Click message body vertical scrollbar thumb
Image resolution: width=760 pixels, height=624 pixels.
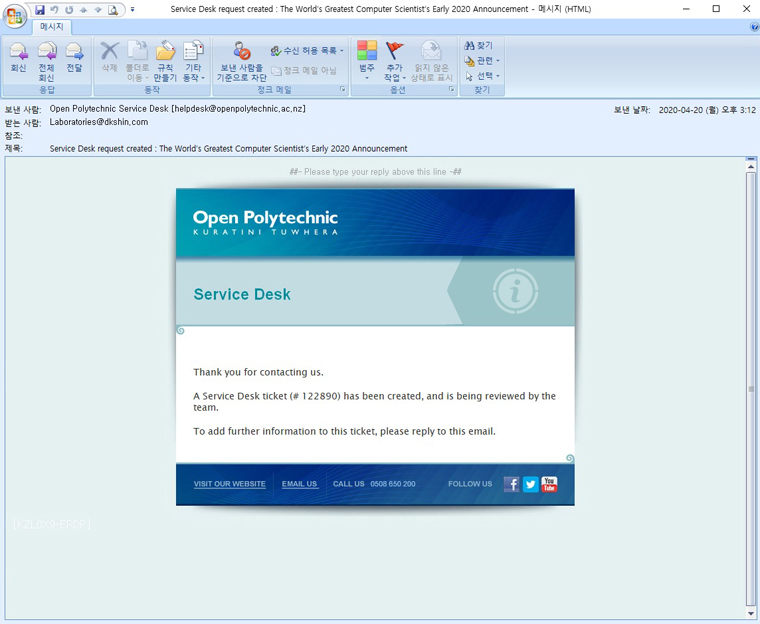tap(751, 389)
